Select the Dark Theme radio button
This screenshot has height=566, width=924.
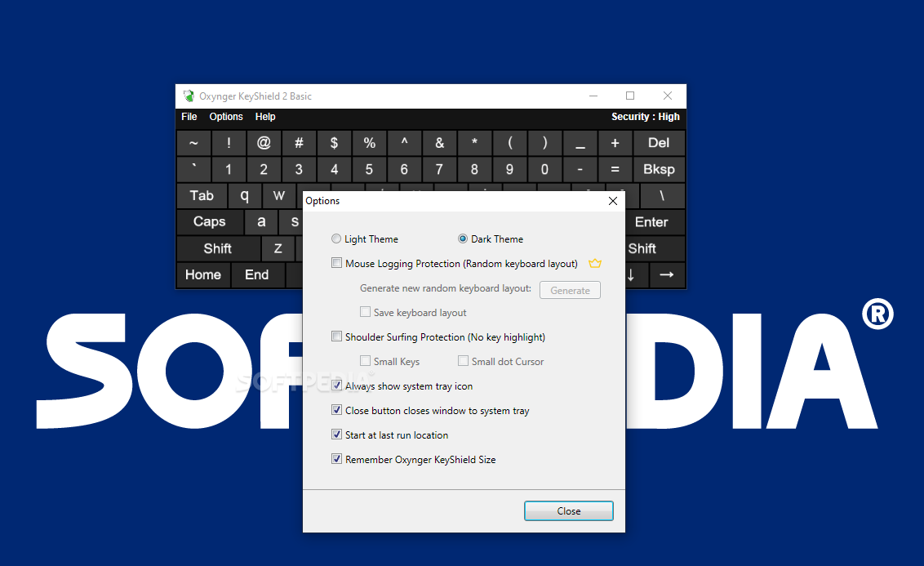coord(463,238)
